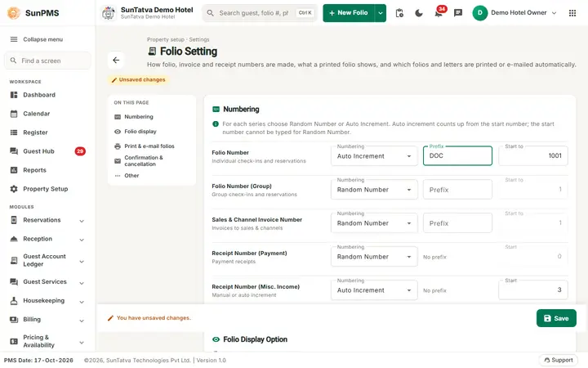Expand the Housekeeping chevron
Screen dimensions: 588x368
pos(82,302)
